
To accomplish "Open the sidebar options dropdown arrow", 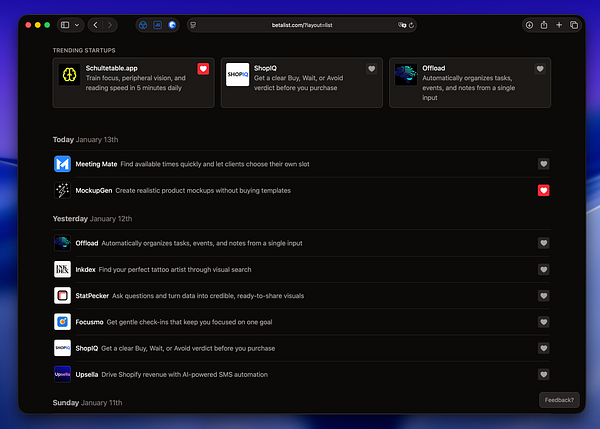I will [77, 25].
